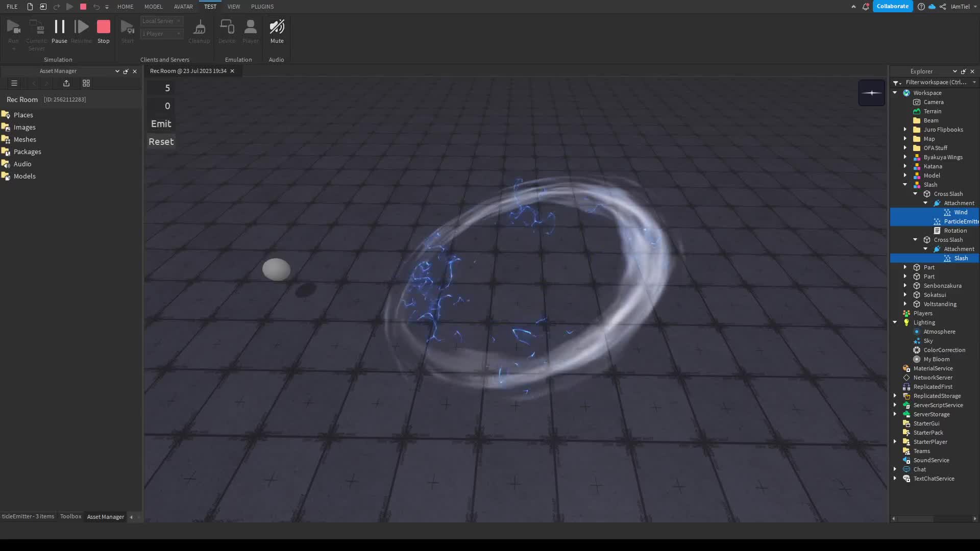The height and width of the screenshot is (551, 980).
Task: Select the ColorCorrection effect in Explorer
Action: click(944, 350)
